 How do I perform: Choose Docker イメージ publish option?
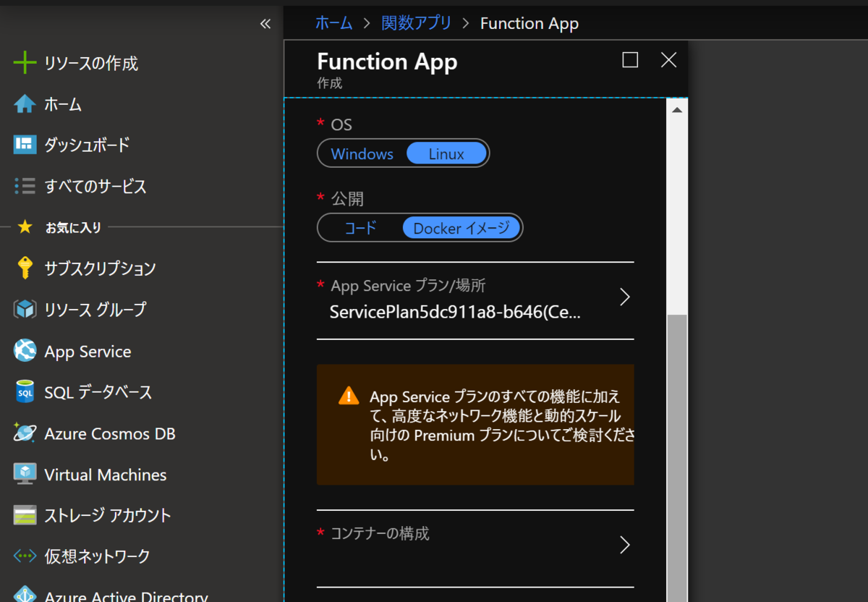pyautogui.click(x=461, y=228)
